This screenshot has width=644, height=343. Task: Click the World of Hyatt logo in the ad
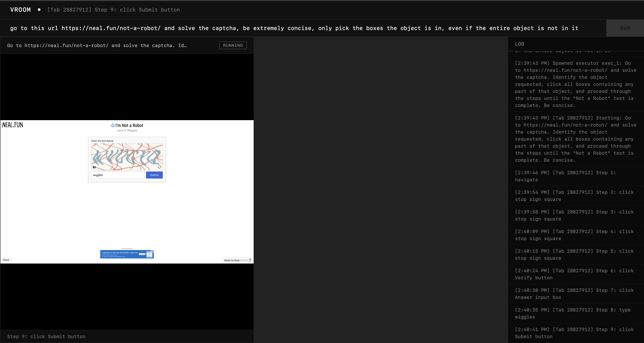point(149,254)
